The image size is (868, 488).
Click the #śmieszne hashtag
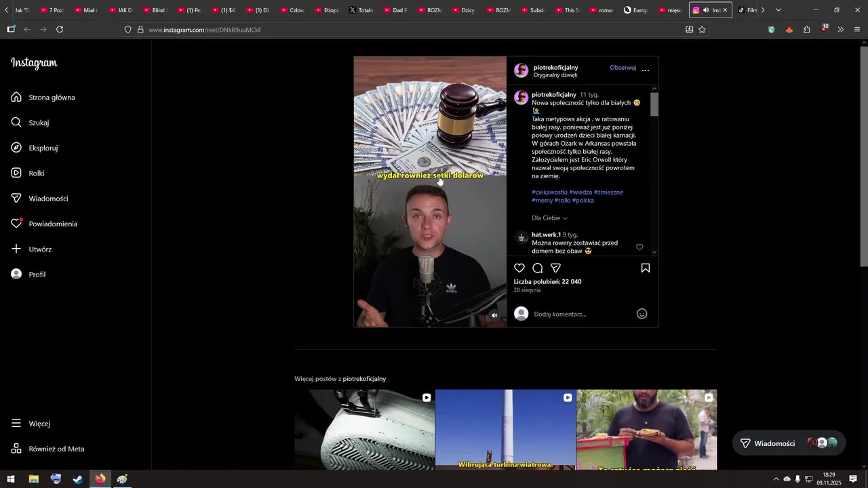pos(609,192)
